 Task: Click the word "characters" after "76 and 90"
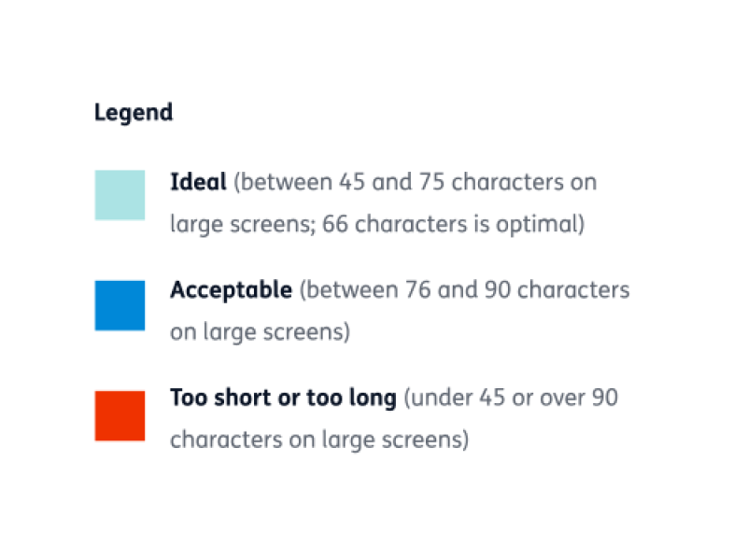[573, 290]
